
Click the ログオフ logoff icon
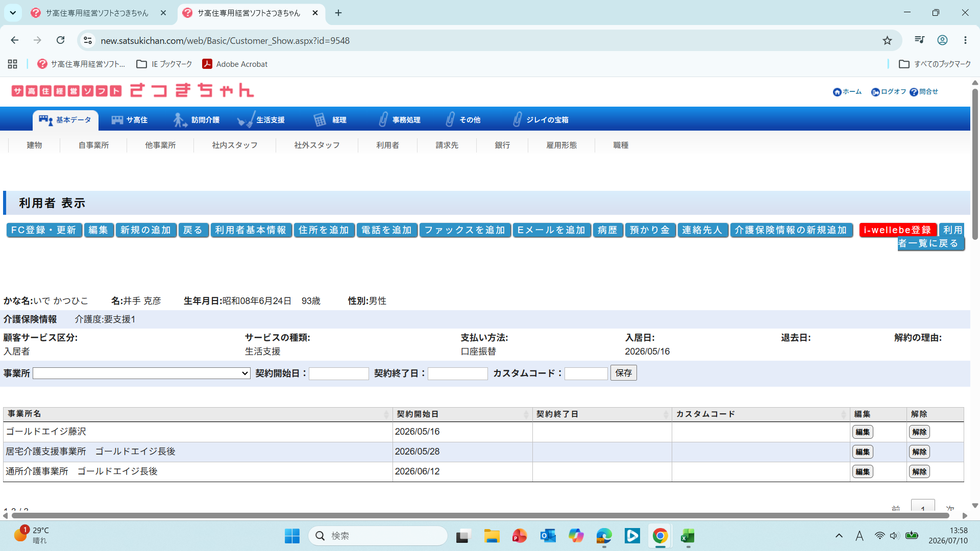888,92
